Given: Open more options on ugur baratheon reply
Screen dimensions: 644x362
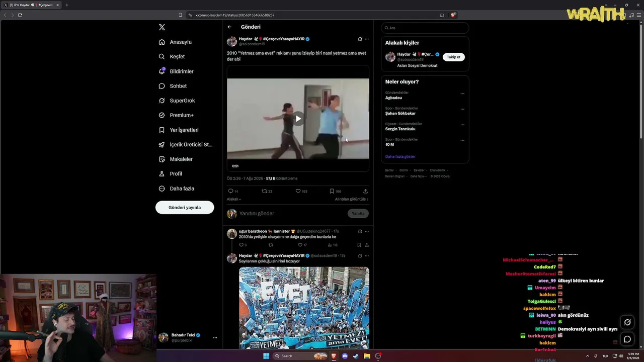Looking at the screenshot, I should (x=367, y=231).
